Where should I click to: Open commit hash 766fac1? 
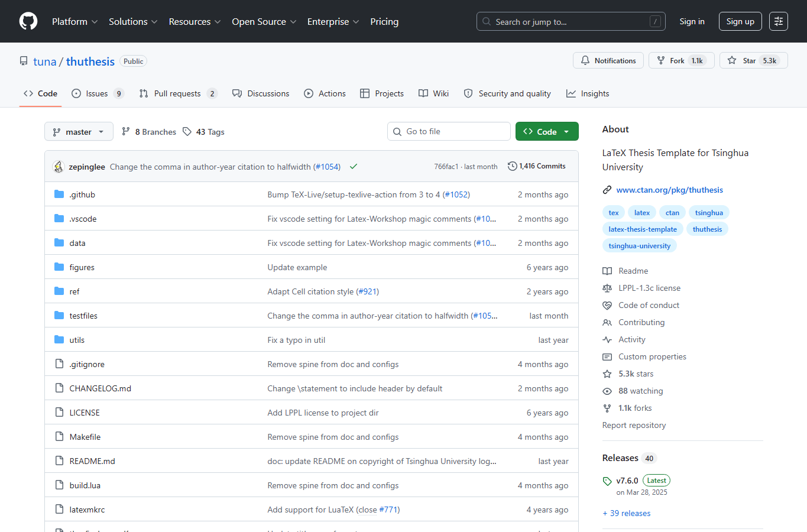[446, 167]
